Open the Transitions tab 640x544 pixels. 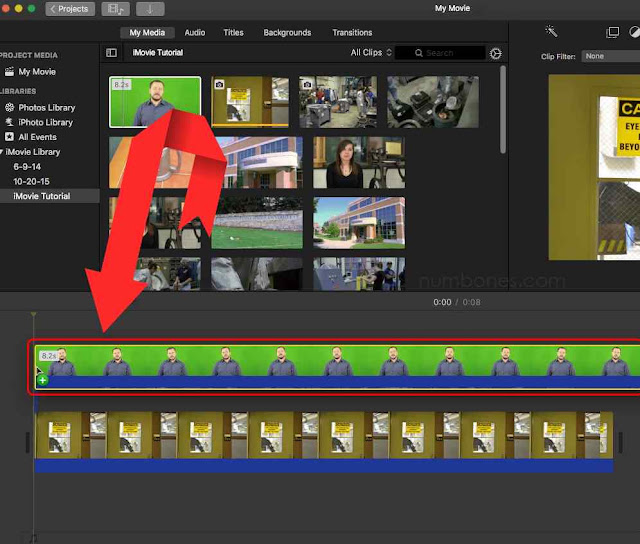pos(352,33)
